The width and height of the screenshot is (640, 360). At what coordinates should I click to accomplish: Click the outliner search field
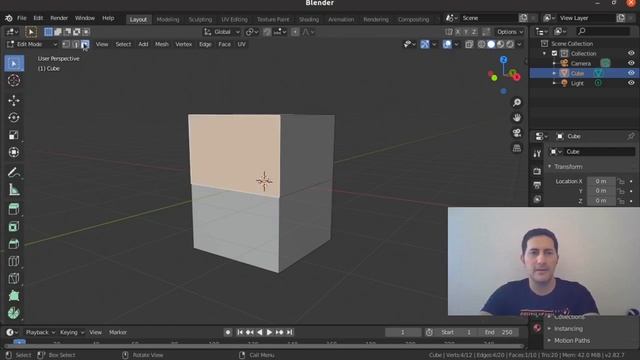click(x=603, y=31)
